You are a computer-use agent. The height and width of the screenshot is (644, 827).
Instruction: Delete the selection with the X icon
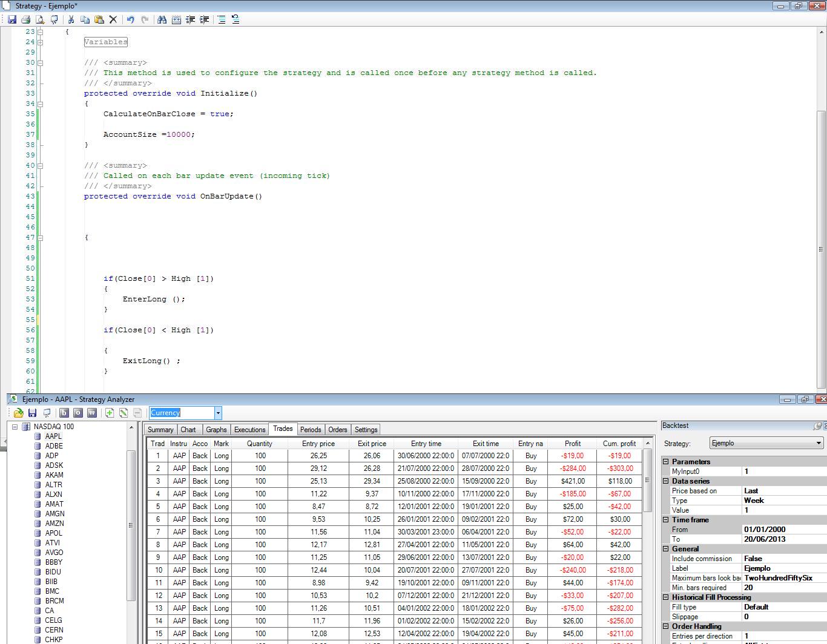[113, 19]
